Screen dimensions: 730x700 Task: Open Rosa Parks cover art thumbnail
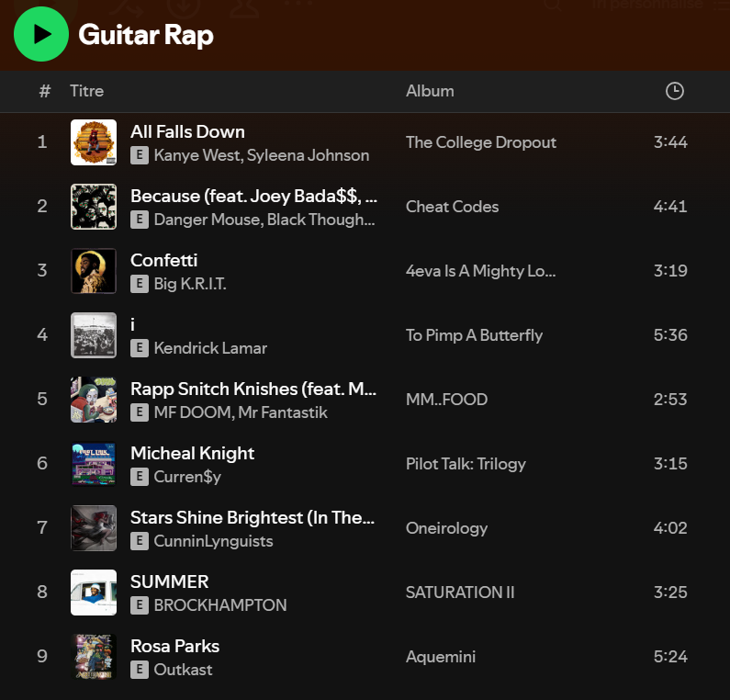coord(94,656)
